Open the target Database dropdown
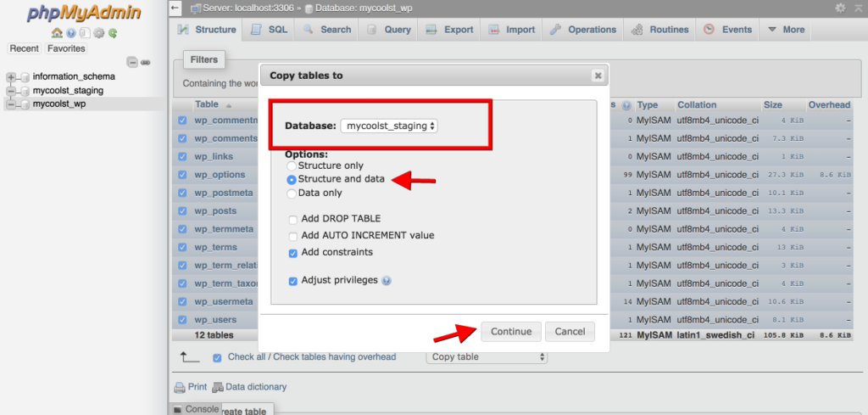The image size is (868, 415). (x=390, y=126)
